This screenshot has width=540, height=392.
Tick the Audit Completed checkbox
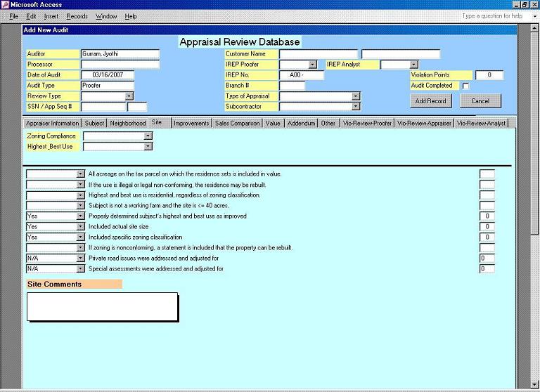pos(465,86)
